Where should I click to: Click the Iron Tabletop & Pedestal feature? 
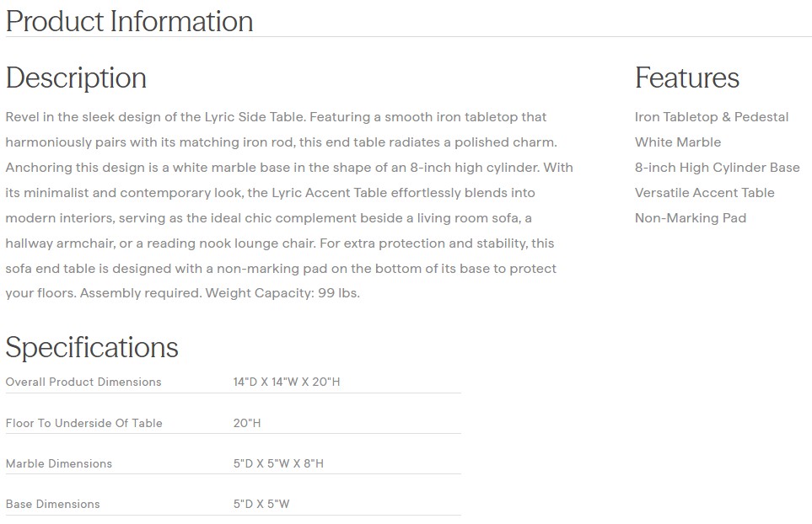coord(711,117)
